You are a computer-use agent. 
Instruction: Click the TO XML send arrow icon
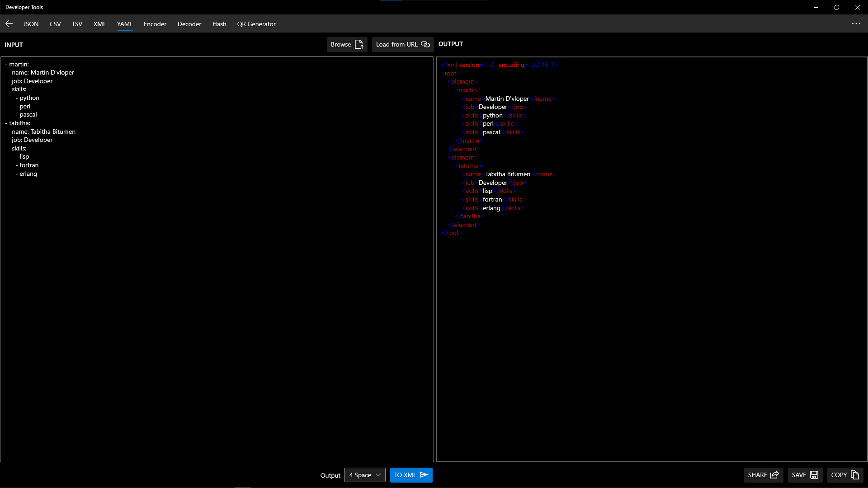pos(424,475)
